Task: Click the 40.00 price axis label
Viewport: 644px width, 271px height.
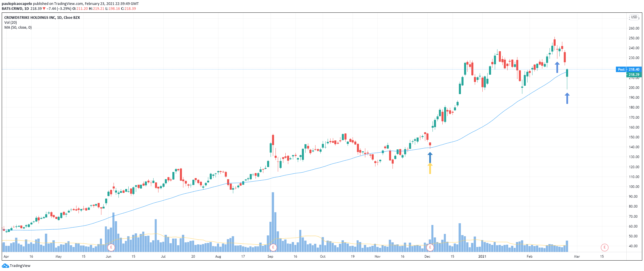Action: click(634, 246)
